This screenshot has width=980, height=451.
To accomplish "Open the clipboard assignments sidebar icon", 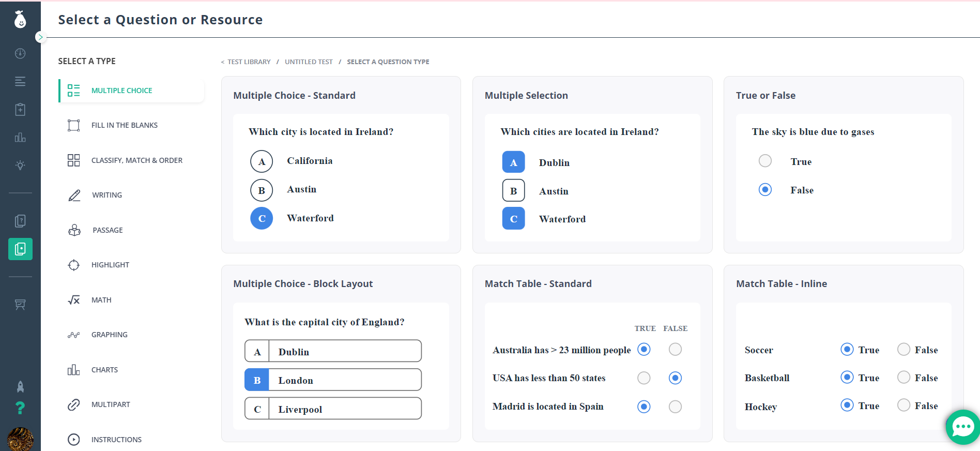I will pos(20,109).
